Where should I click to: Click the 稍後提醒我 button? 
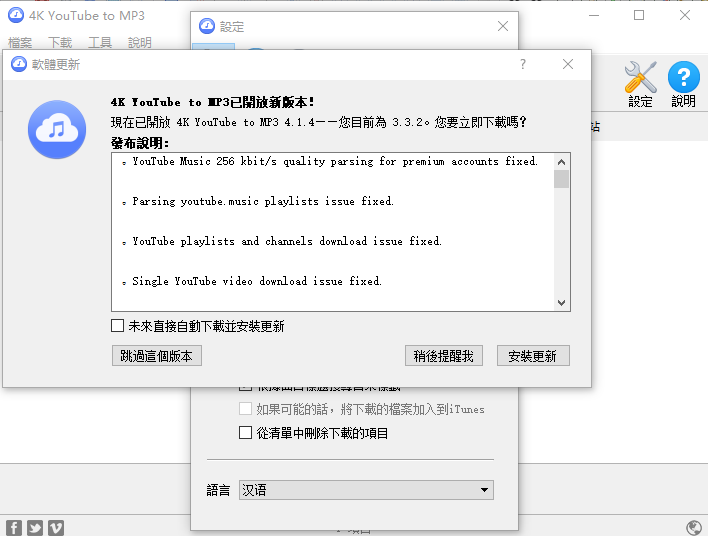444,356
